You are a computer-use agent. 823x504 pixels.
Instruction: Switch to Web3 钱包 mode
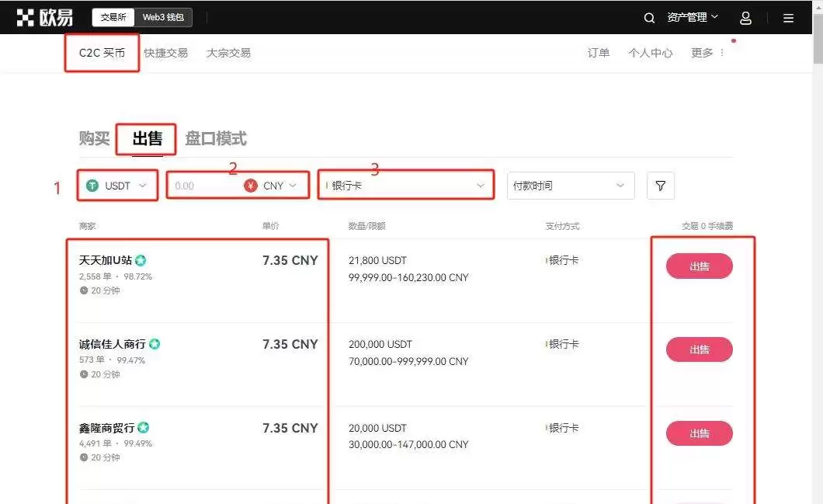(165, 16)
